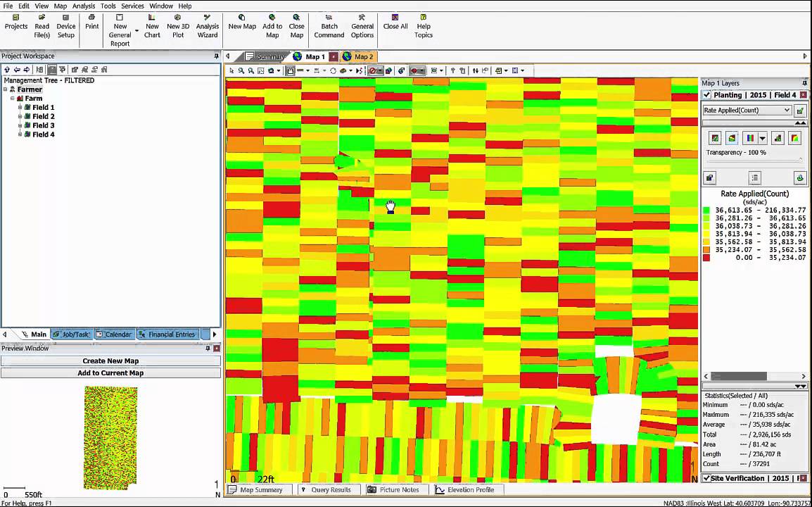Open Device Setup
This screenshot has width=812, height=507.
(65, 27)
